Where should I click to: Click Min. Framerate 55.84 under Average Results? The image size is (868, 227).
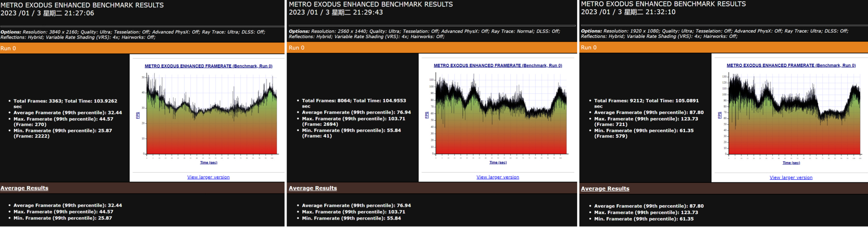(x=351, y=218)
